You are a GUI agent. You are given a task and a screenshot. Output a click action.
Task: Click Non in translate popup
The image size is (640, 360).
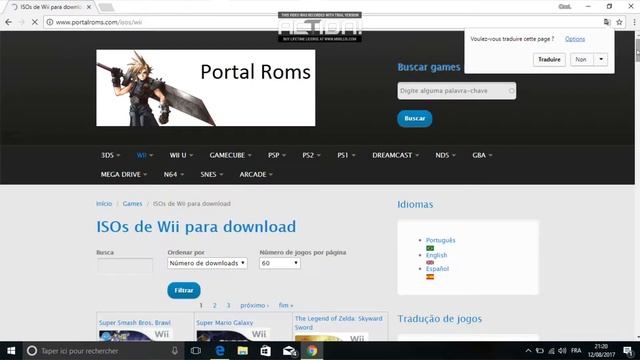pyautogui.click(x=581, y=60)
